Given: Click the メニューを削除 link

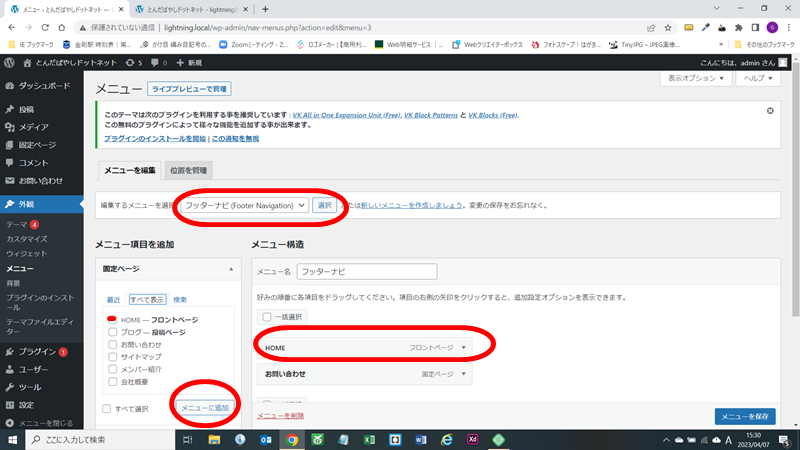Looking at the screenshot, I should tap(280, 415).
